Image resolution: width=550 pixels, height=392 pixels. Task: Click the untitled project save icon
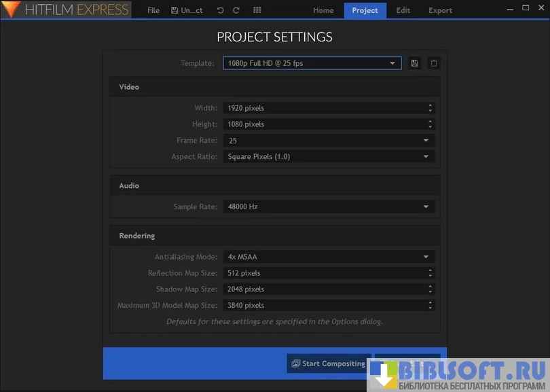[x=175, y=10]
